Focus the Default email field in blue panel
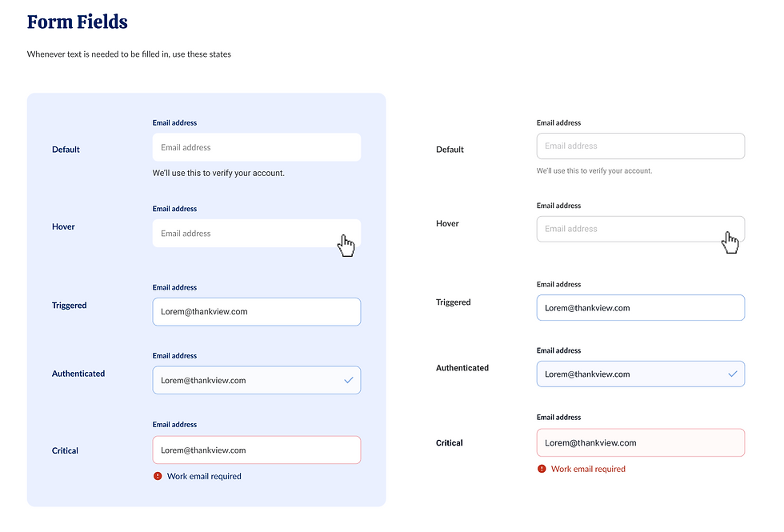Screen dimensions: 784x532 point(257,147)
